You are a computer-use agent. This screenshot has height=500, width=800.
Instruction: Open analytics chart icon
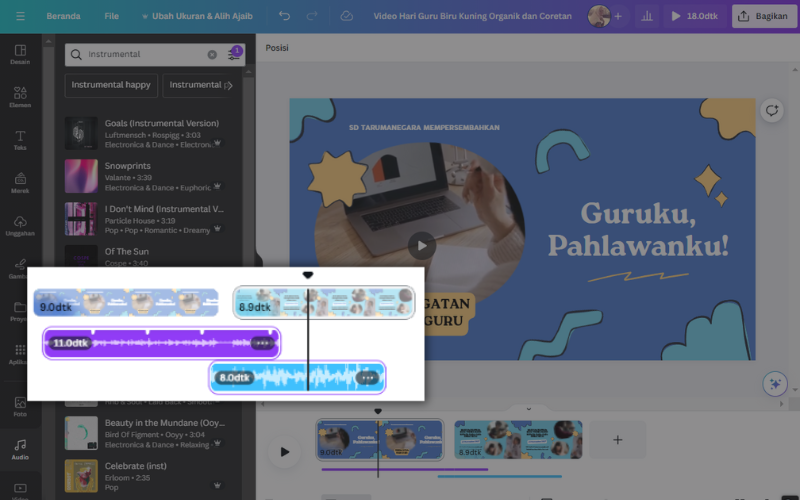tap(647, 16)
